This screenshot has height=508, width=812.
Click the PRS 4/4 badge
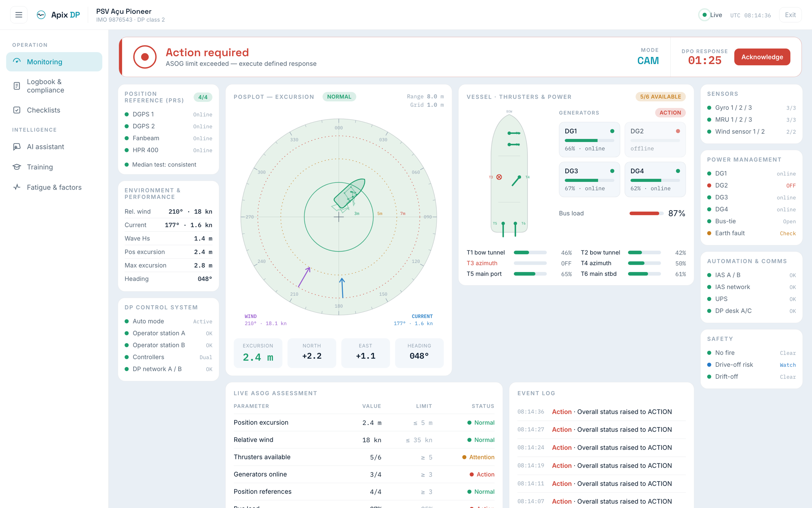203,97
